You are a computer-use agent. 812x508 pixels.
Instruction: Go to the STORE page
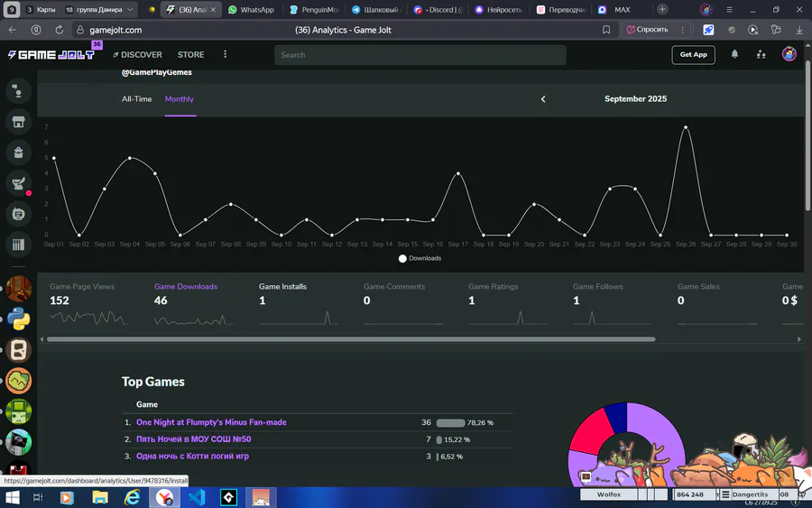point(190,54)
